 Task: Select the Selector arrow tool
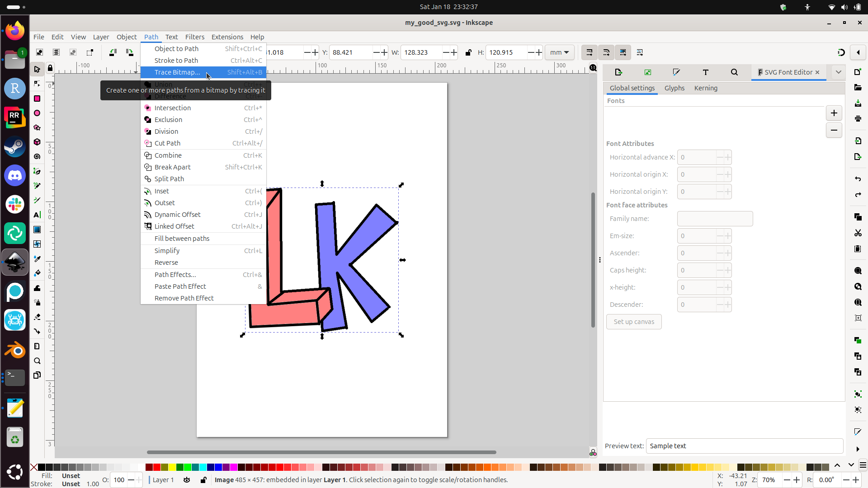tap(37, 69)
